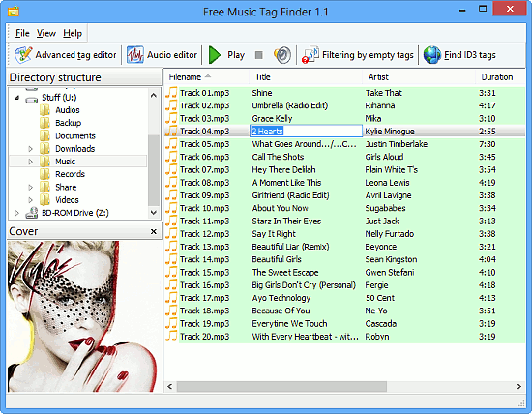Click the title Beautiful Girls

[277, 259]
